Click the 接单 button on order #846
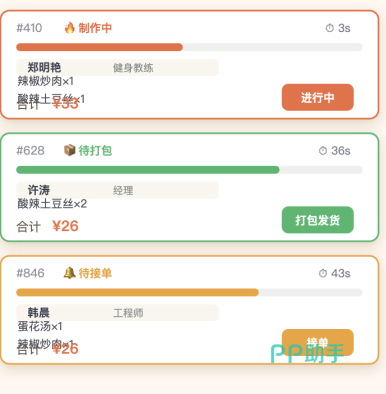 [318, 342]
